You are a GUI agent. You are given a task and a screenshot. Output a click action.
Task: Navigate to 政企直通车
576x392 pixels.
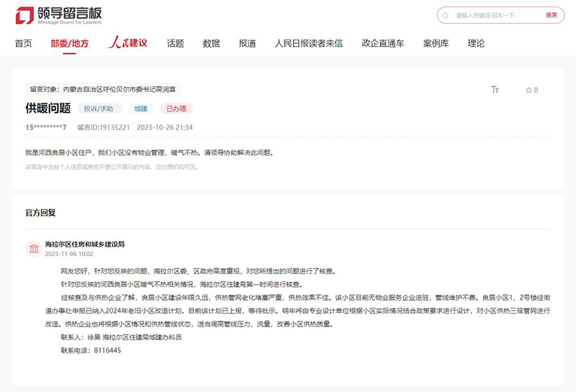click(383, 44)
